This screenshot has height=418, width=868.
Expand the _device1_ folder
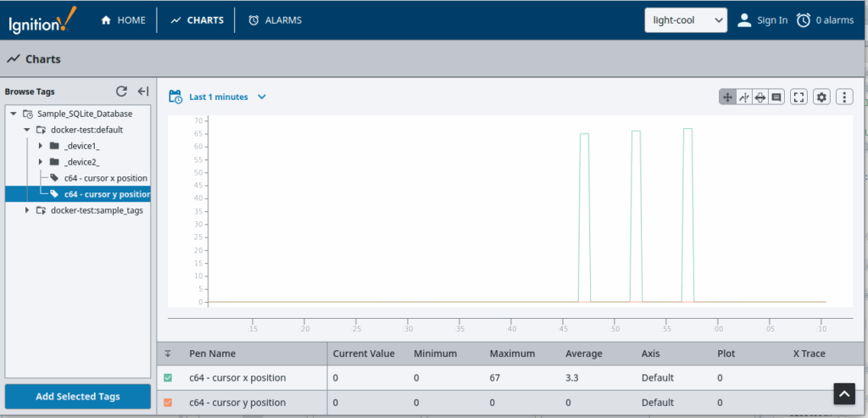41,146
